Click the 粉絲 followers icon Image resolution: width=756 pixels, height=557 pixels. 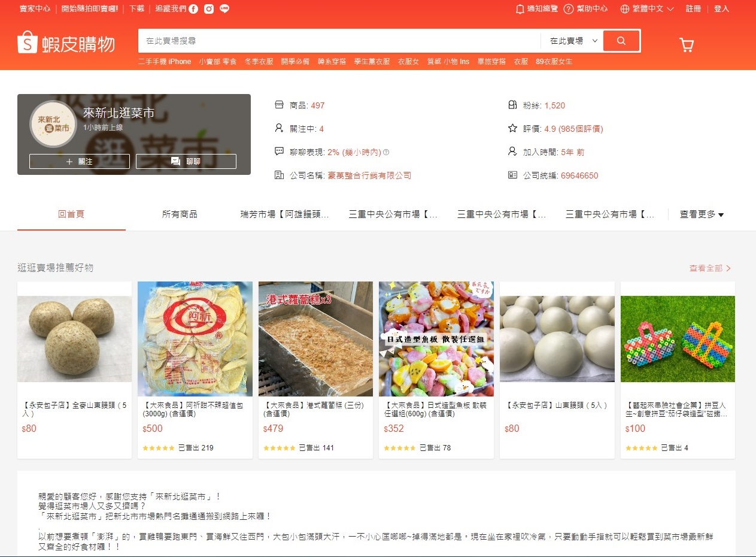[512, 105]
